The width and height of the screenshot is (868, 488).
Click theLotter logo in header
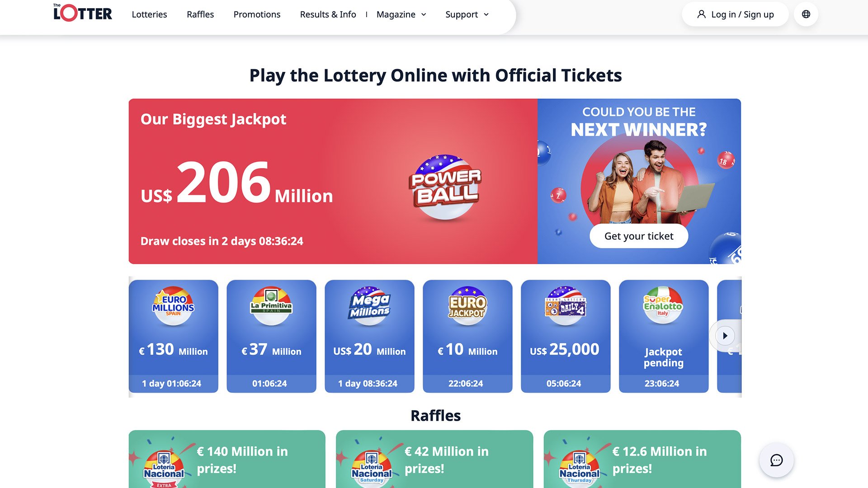pyautogui.click(x=83, y=14)
